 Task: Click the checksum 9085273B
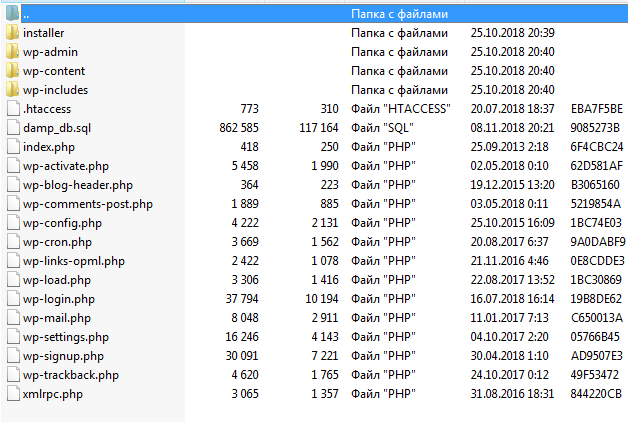tap(595, 128)
